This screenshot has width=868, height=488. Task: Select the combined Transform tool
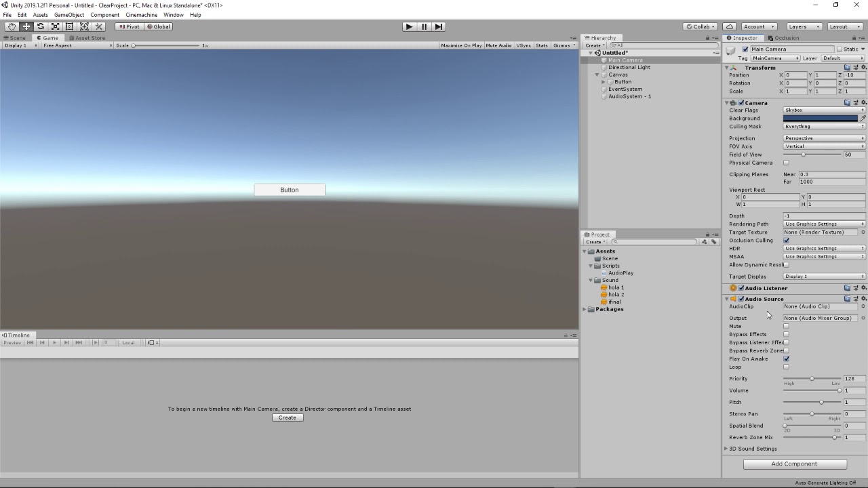point(84,26)
